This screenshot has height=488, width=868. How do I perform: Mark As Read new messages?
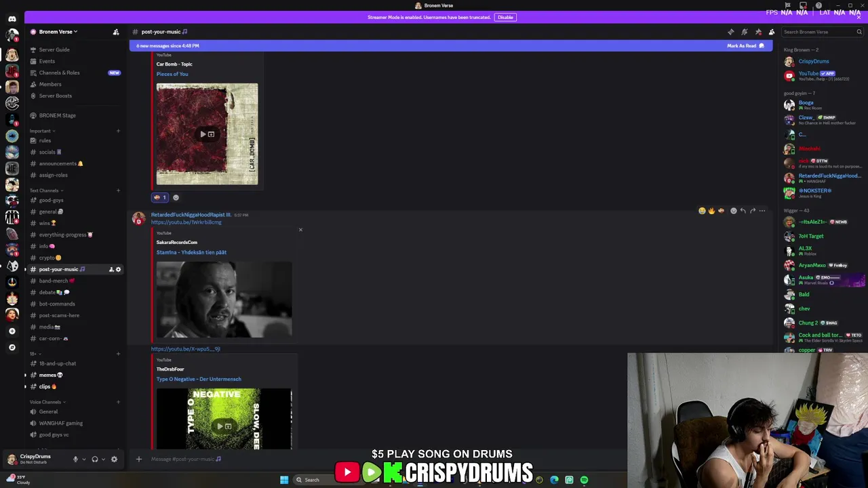click(745, 45)
